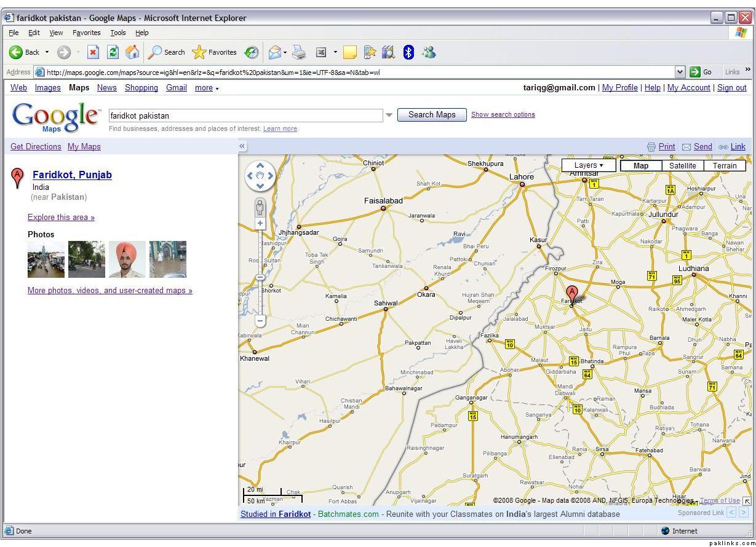Screen dimensions: 756x547
Task: Open the Tools menu
Action: pos(118,33)
